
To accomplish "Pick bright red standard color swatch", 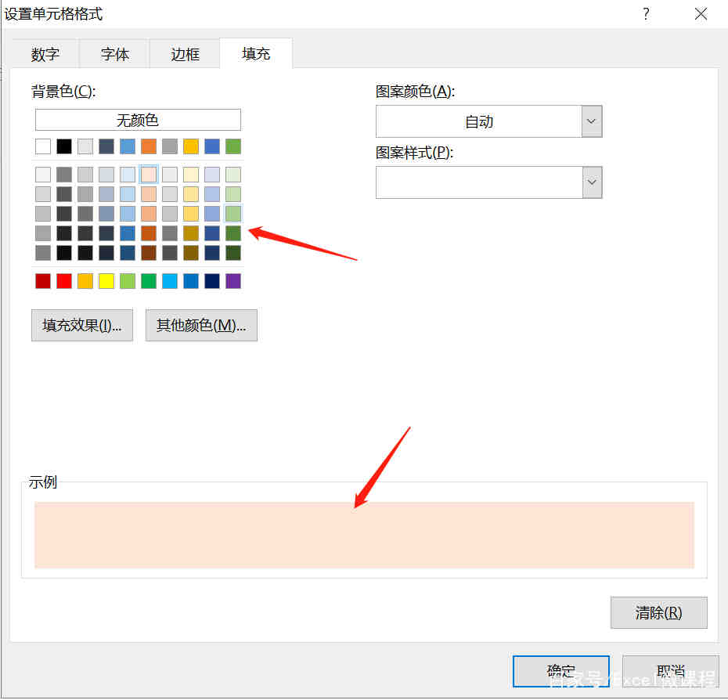I will click(64, 281).
